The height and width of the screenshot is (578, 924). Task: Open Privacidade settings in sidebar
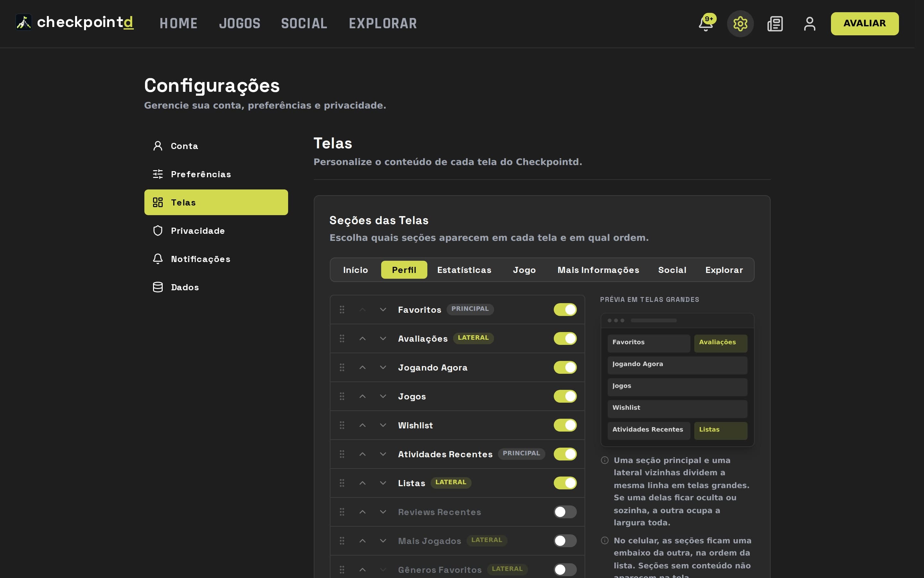pyautogui.click(x=216, y=231)
